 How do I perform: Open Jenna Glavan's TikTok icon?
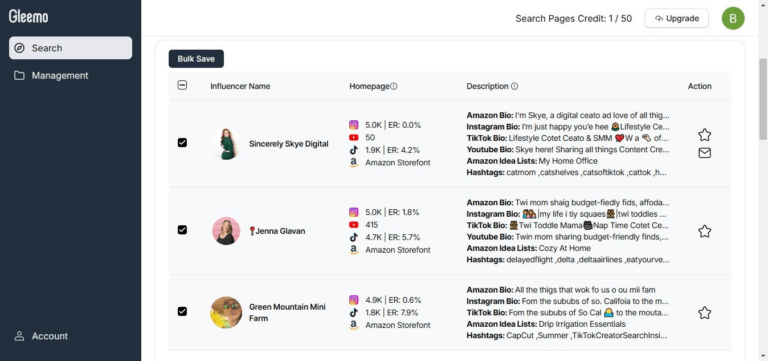point(354,237)
